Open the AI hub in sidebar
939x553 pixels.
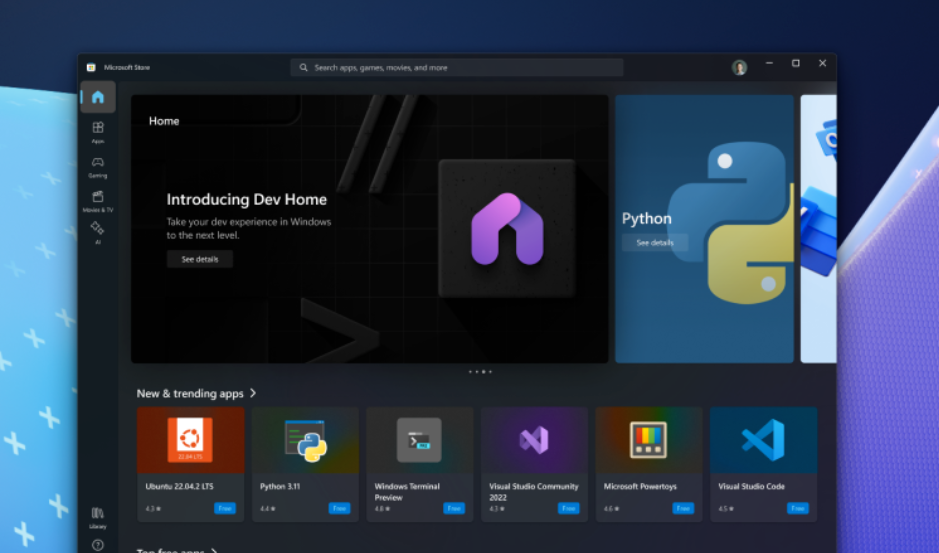(98, 232)
